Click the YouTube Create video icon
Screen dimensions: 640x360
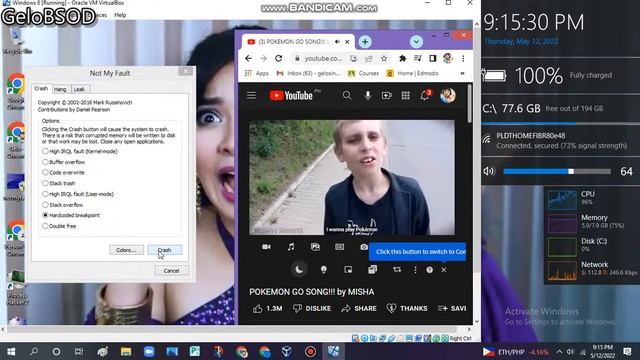[x=386, y=96]
